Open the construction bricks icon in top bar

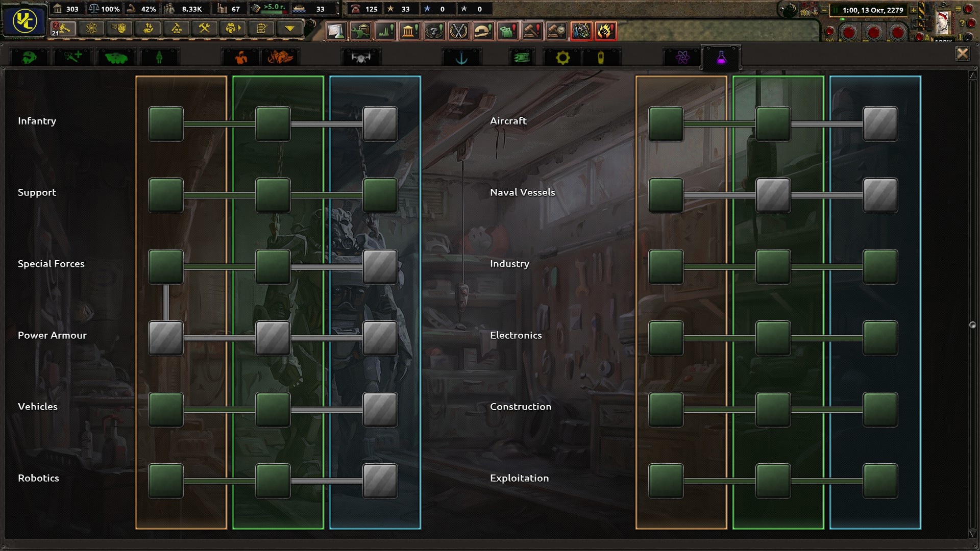[176, 29]
